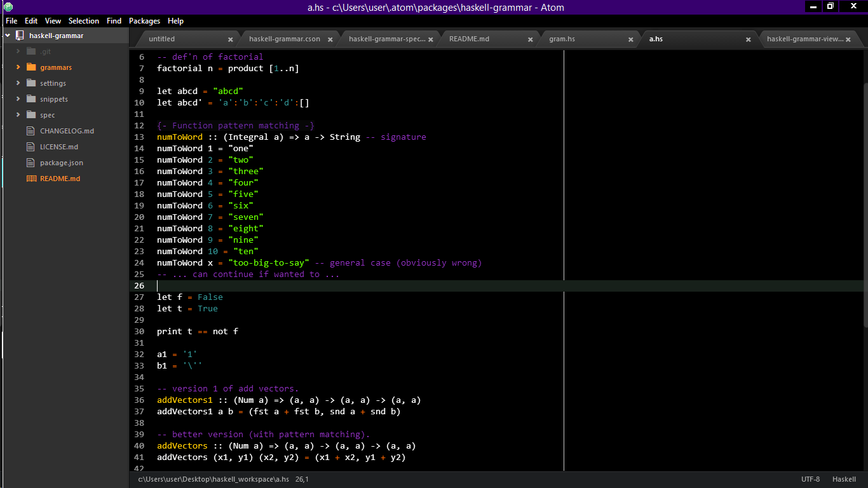Click the a.hs file path in status bar

[214, 479]
